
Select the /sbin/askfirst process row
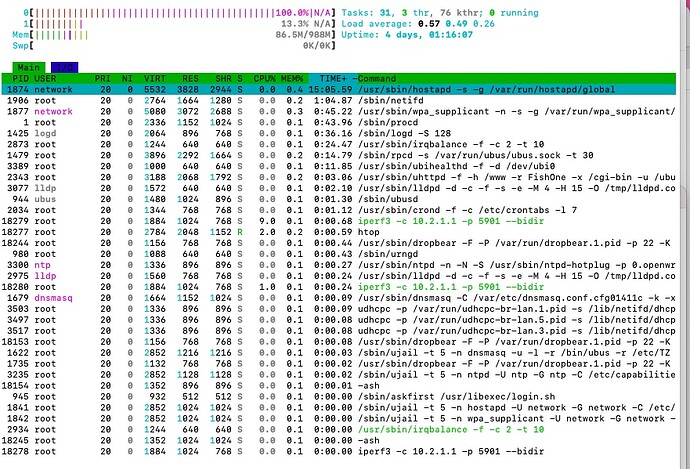338,397
